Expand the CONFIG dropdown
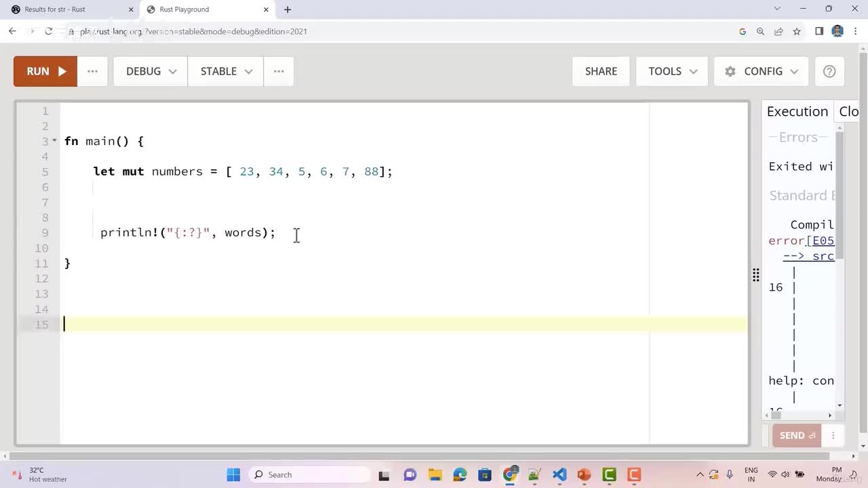This screenshot has width=868, height=488. click(761, 71)
